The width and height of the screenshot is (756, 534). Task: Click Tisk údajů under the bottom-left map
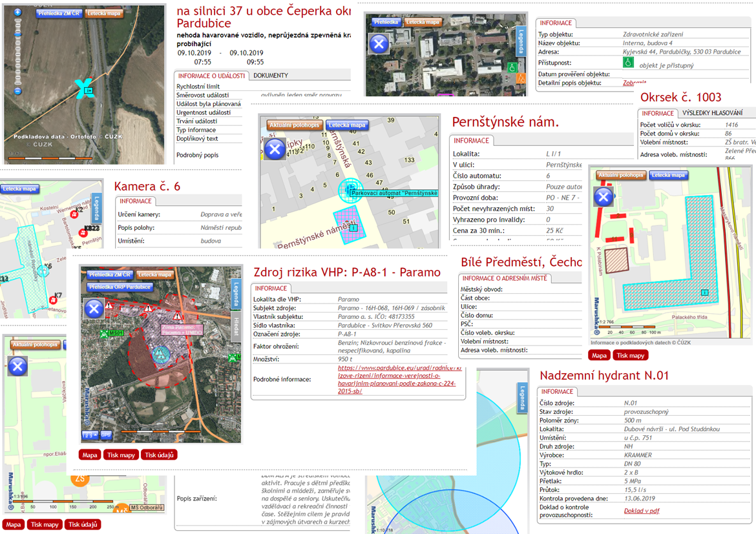click(x=83, y=524)
